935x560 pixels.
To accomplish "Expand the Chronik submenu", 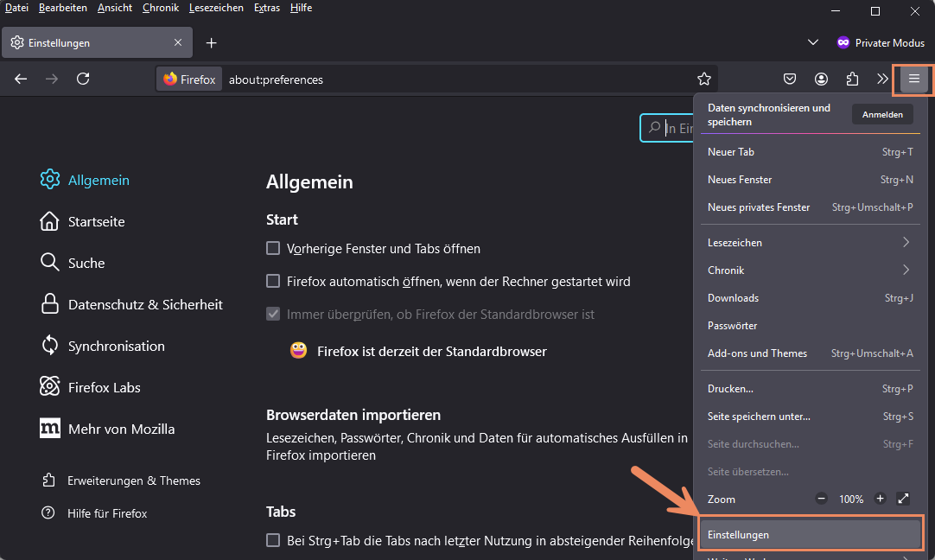I will click(810, 270).
